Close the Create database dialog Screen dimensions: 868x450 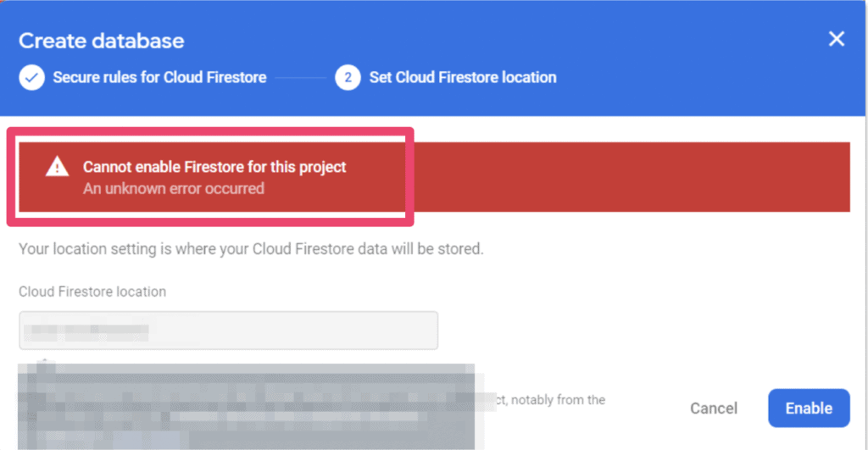837,40
